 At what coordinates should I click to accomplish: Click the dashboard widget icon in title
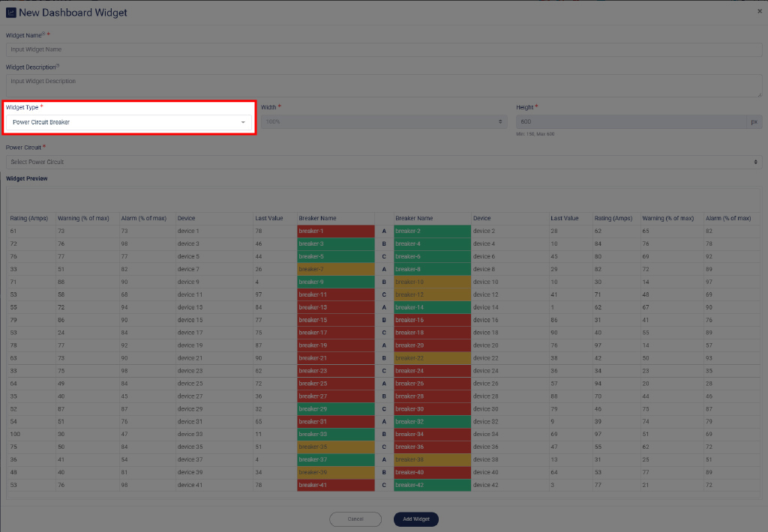(10, 12)
